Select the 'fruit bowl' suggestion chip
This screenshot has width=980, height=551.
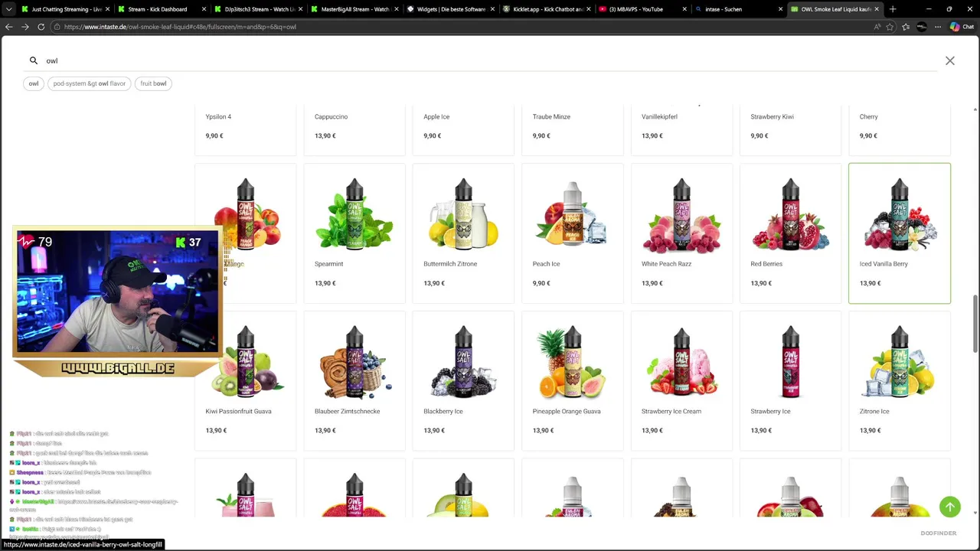(x=153, y=83)
